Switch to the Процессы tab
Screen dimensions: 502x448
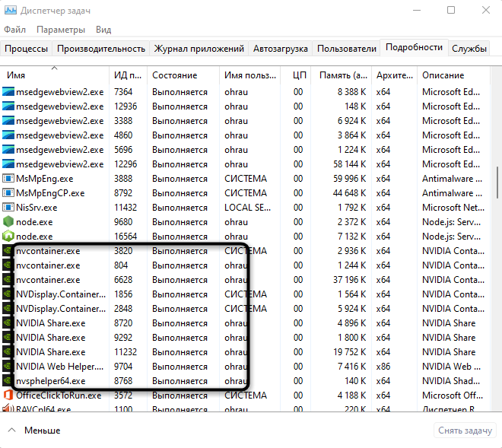tap(27, 49)
